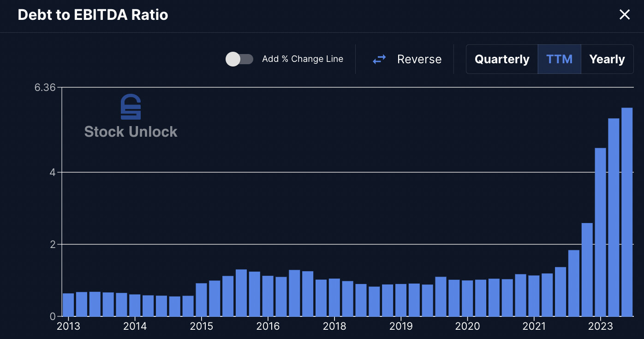
Task: Click the 2016 x-axis label
Action: point(268,326)
